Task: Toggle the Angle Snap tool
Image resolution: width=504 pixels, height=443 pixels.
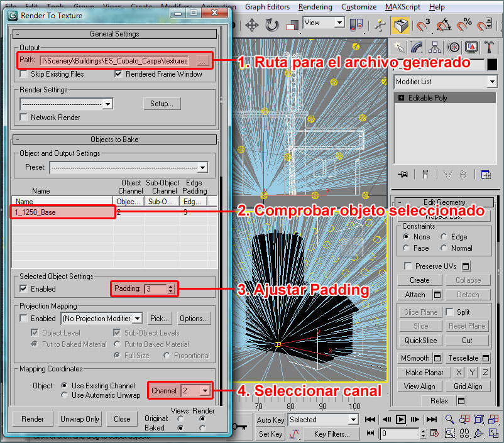Action: coord(444,25)
